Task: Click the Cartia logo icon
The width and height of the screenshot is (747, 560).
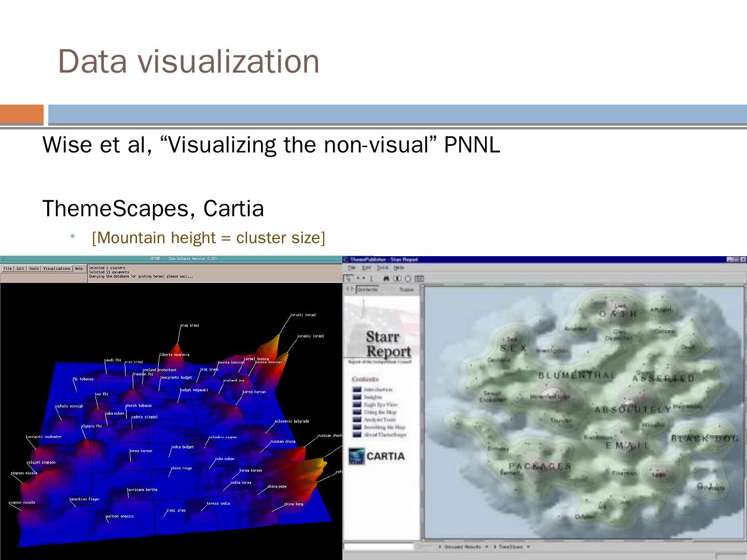Action: pyautogui.click(x=357, y=456)
